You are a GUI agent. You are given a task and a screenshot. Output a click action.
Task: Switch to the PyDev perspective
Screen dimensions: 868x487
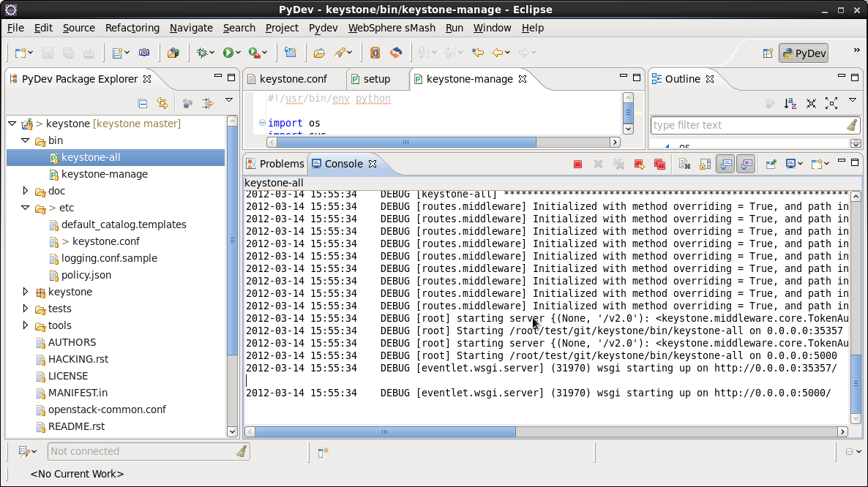tap(803, 53)
